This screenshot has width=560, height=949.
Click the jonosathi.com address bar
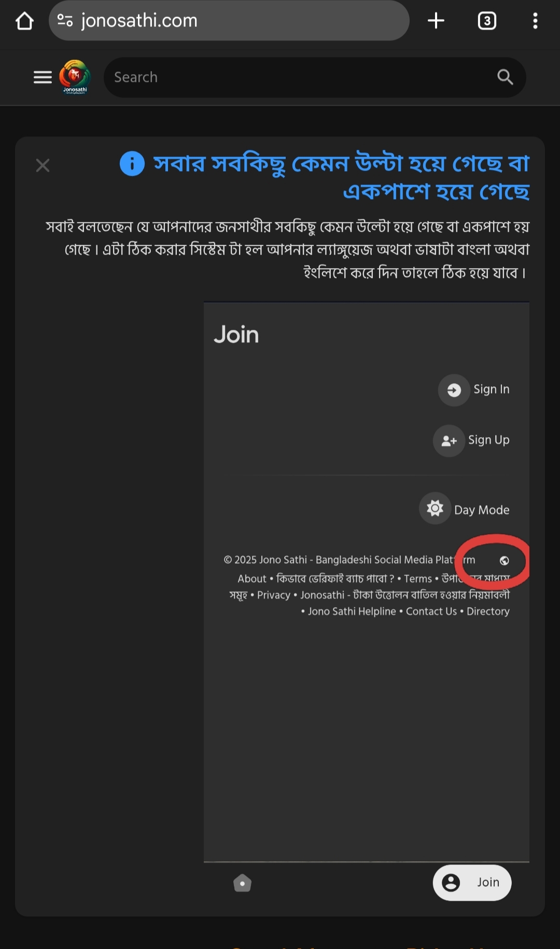coord(229,21)
